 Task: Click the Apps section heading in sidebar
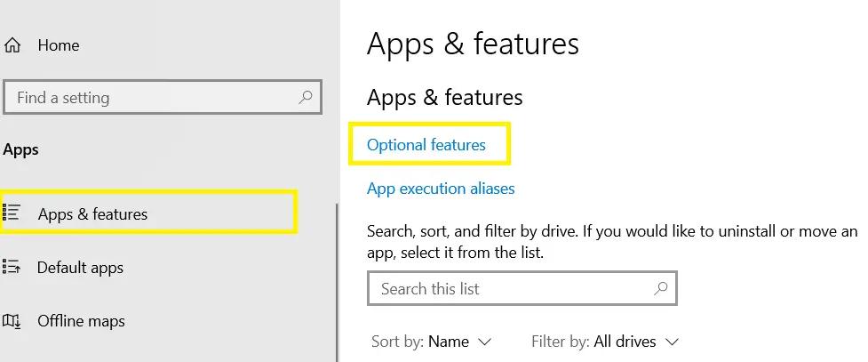coord(21,149)
